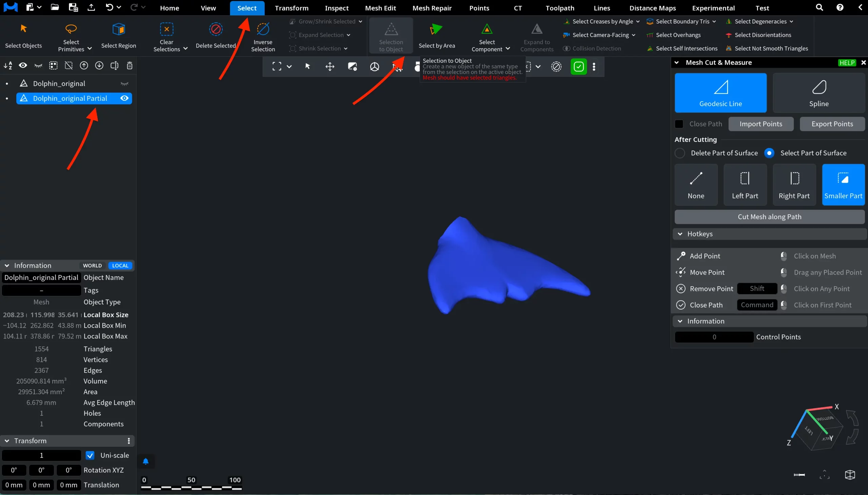
Task: Click the notification bell icon
Action: tap(146, 461)
